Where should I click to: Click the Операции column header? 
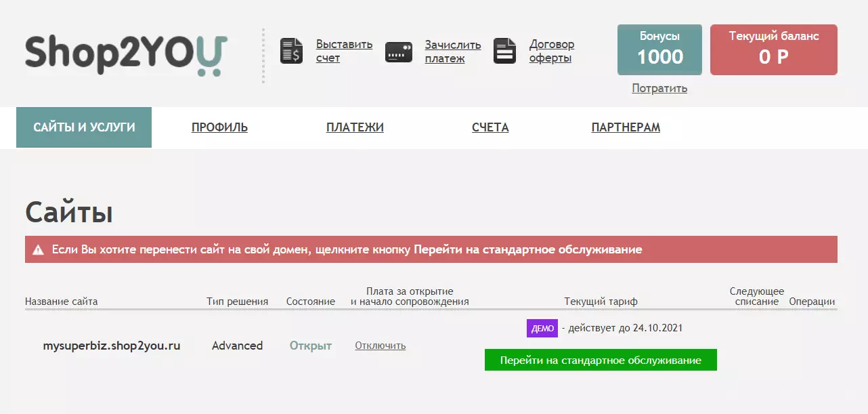(x=812, y=302)
